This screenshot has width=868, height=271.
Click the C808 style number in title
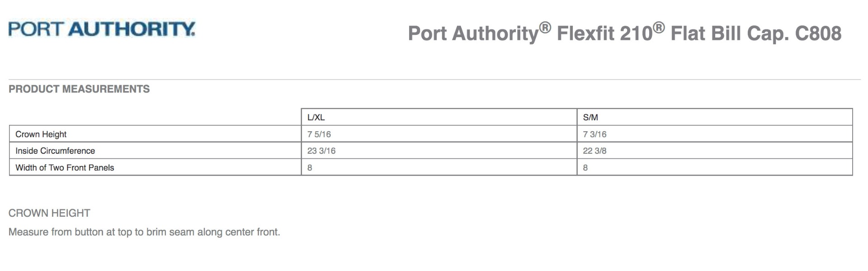[818, 33]
